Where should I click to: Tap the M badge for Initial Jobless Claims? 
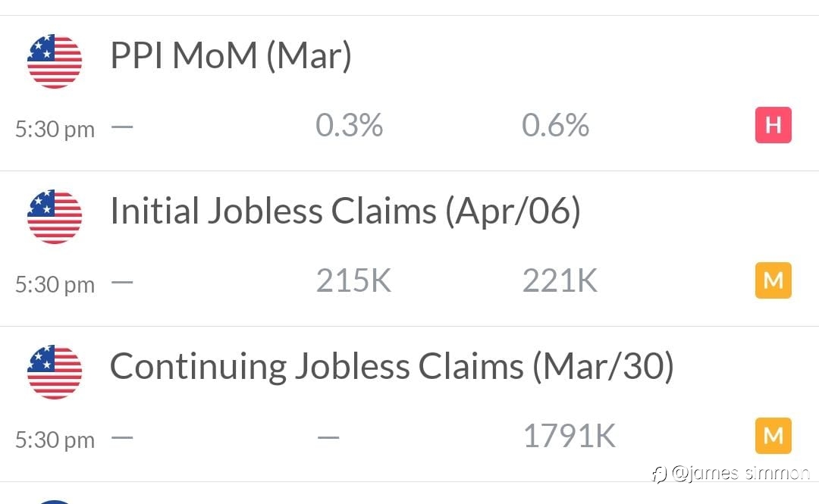(773, 280)
